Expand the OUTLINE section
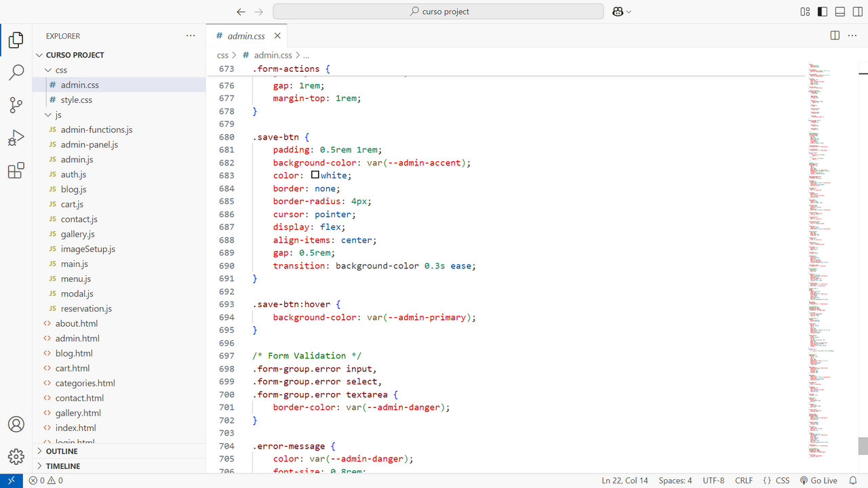 pos(119,451)
